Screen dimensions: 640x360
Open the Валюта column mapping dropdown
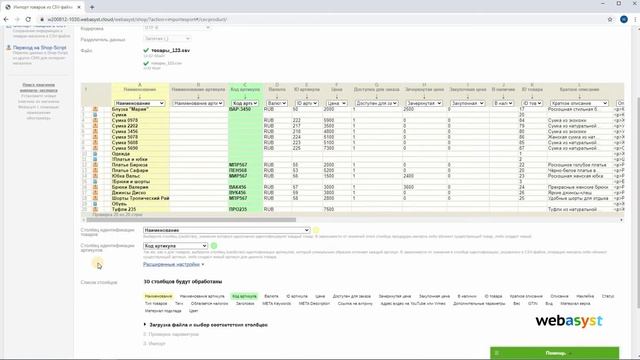point(277,103)
